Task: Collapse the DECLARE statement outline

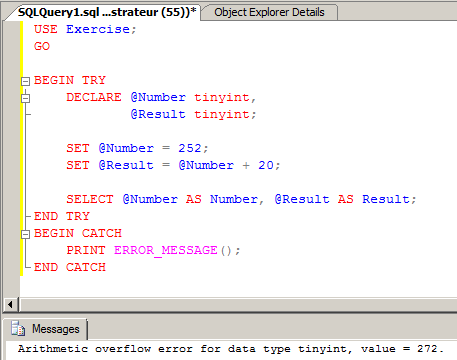Action: (25, 98)
